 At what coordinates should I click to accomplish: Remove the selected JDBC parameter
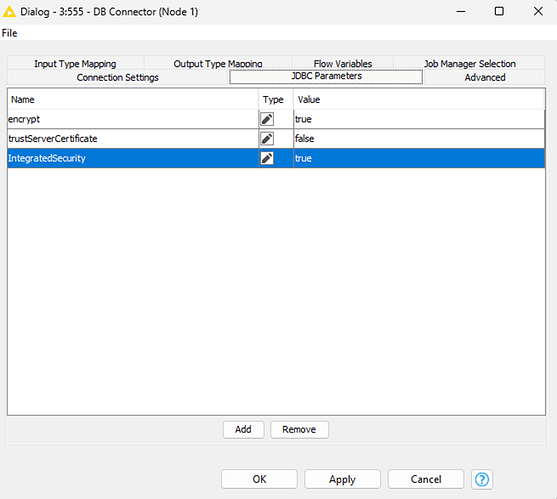[299, 429]
